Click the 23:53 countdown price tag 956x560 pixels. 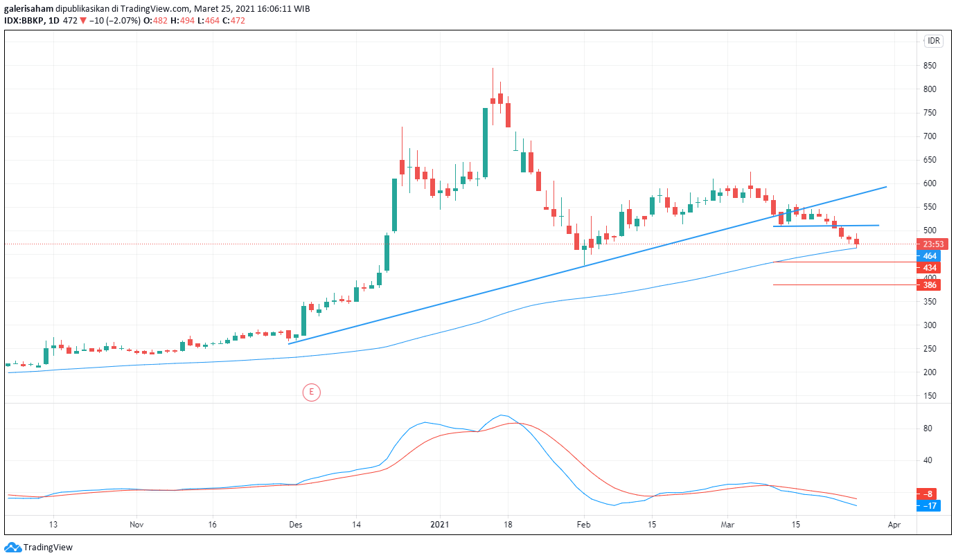click(x=931, y=244)
